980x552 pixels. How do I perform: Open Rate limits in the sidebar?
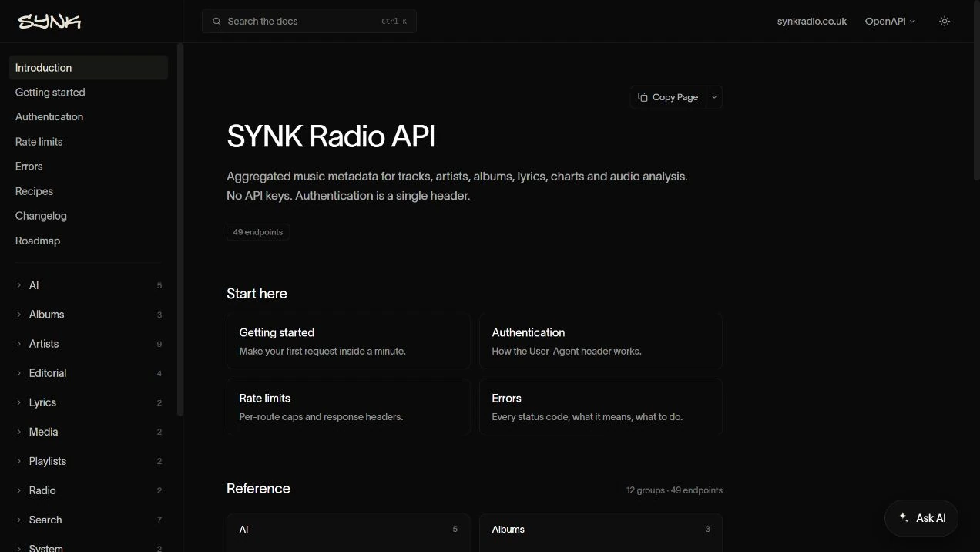pos(89,142)
